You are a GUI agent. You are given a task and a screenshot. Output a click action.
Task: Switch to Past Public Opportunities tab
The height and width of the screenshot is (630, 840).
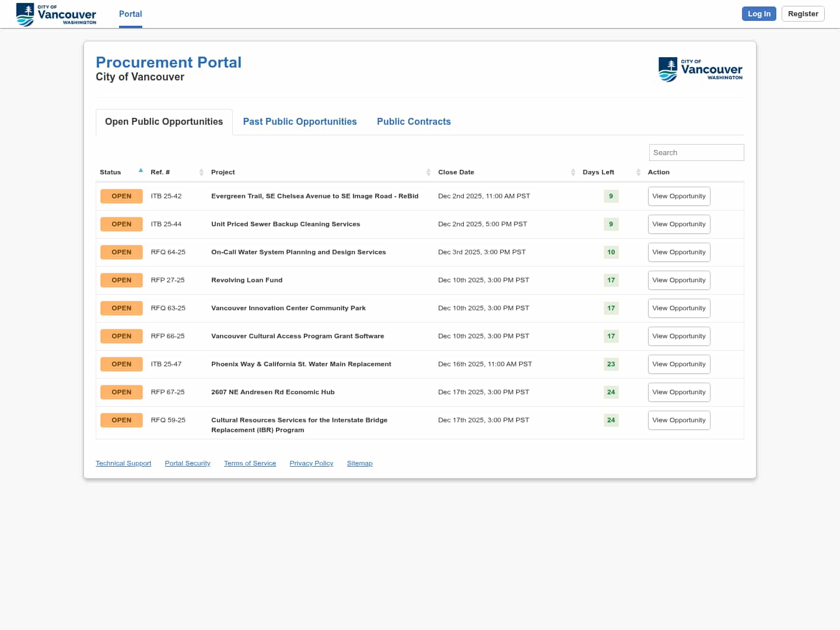point(300,121)
